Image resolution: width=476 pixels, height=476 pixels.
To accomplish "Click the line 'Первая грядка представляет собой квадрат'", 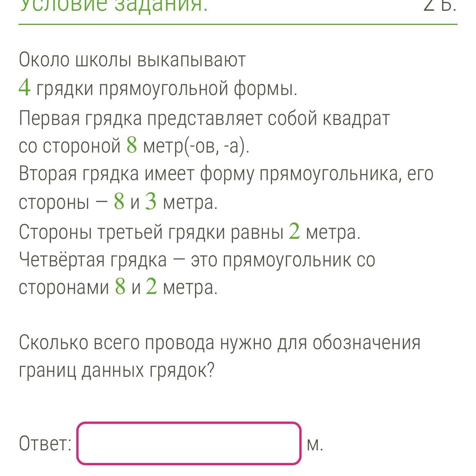I will [x=205, y=118].
